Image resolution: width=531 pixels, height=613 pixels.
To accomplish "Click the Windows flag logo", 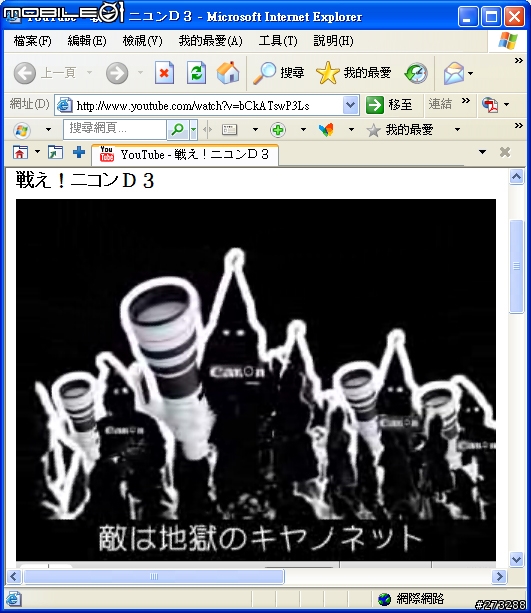I will (508, 41).
